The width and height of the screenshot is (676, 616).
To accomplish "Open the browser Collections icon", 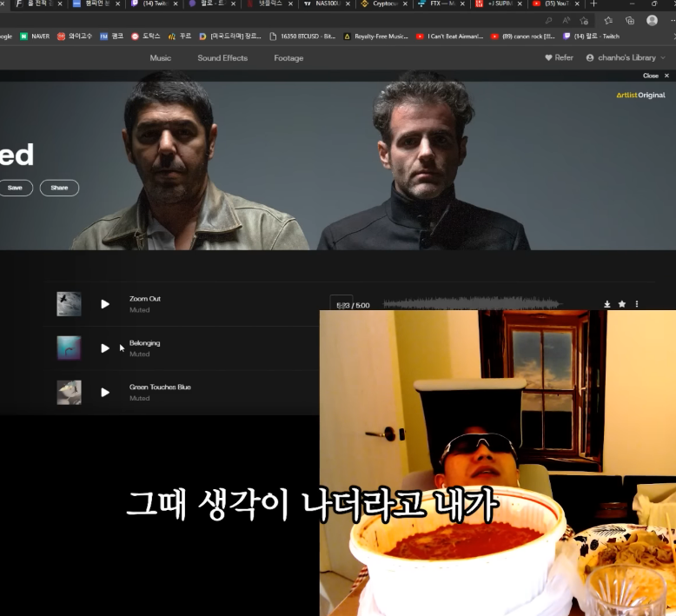I will (630, 20).
